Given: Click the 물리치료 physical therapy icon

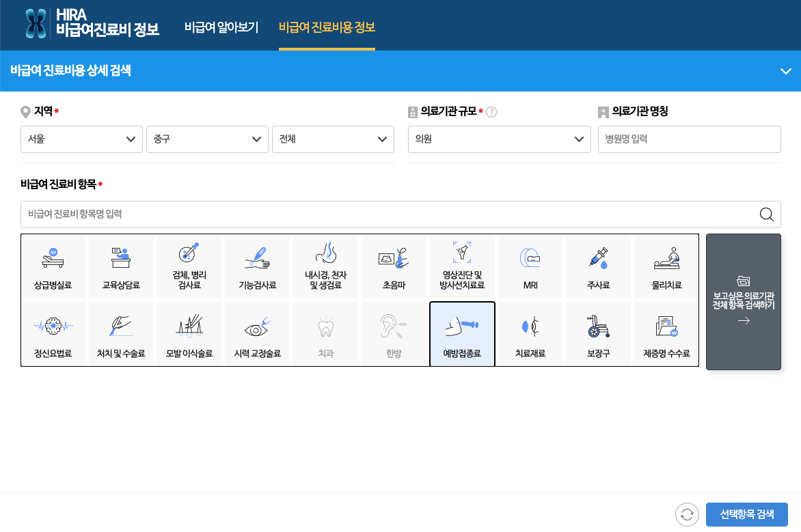Looking at the screenshot, I should coord(666,266).
